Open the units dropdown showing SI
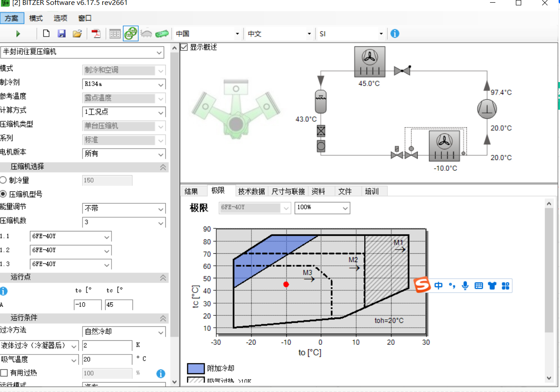Image resolution: width=560 pixels, height=392 pixels. click(x=351, y=34)
